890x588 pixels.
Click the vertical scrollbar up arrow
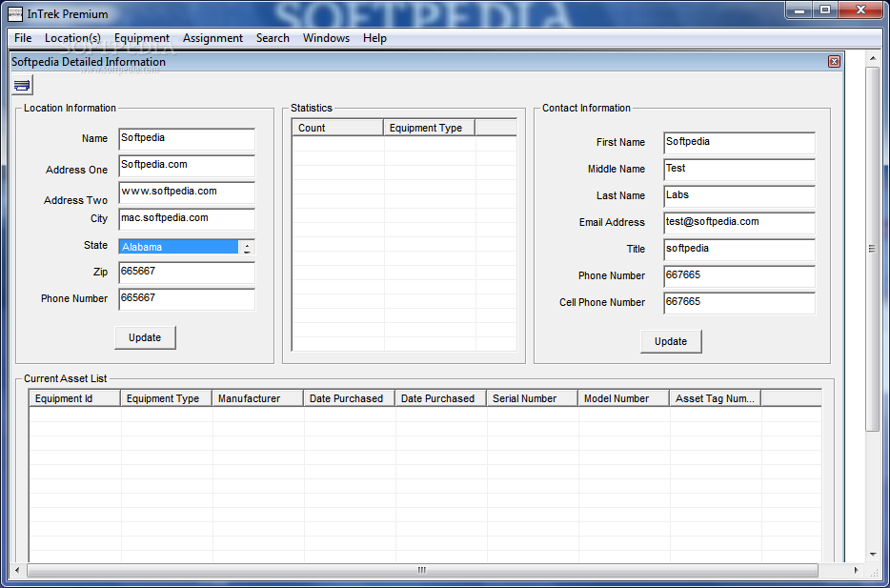pyautogui.click(x=873, y=58)
